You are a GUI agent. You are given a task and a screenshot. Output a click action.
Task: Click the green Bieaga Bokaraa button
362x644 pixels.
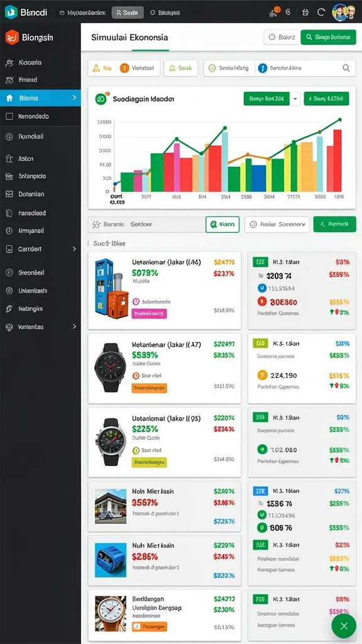point(328,37)
